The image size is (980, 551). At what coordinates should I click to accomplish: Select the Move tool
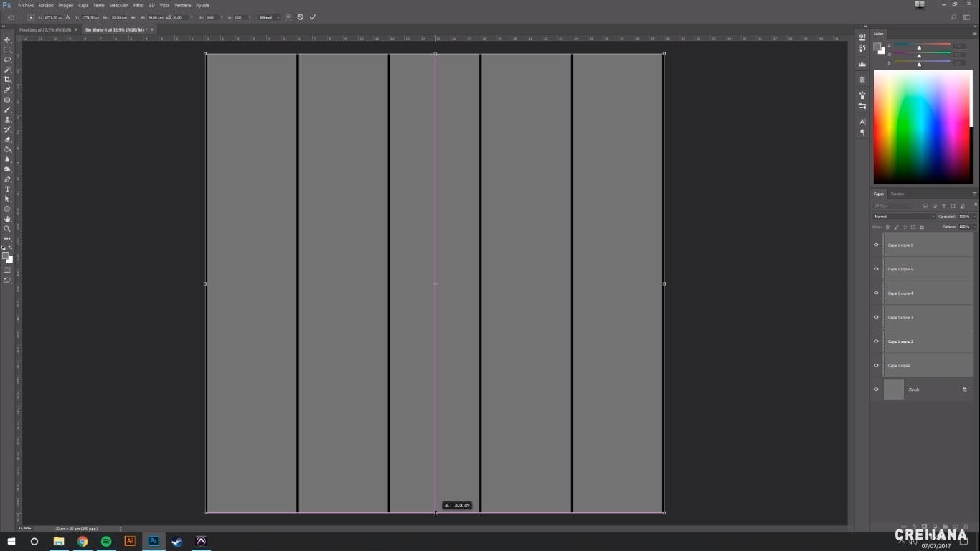pyautogui.click(x=7, y=40)
